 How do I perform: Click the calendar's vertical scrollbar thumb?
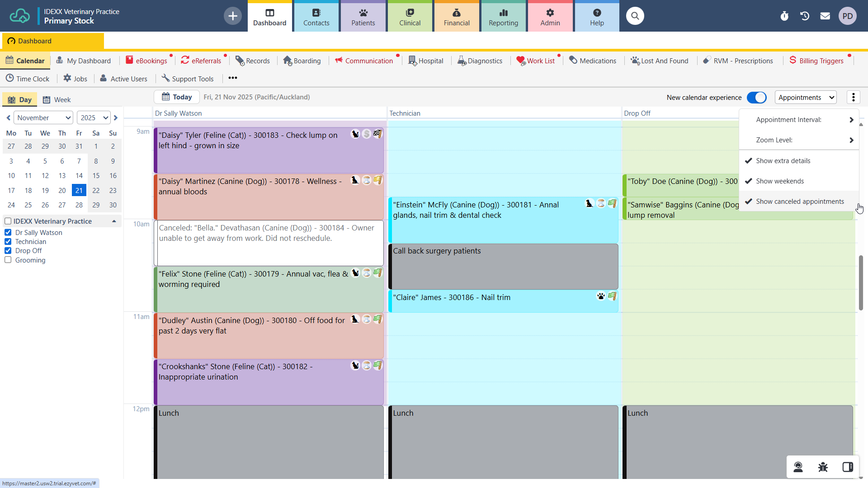[861, 282]
